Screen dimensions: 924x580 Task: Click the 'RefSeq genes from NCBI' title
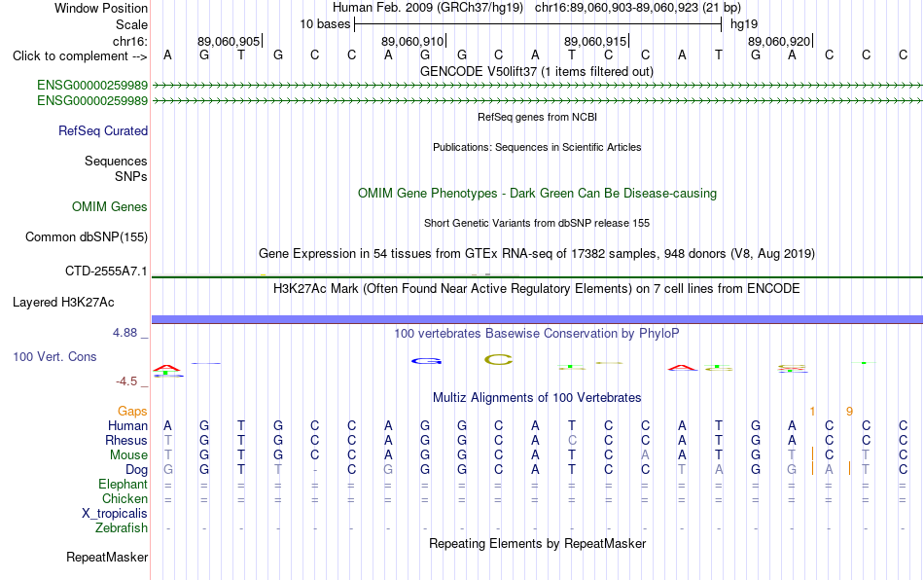[x=537, y=117]
